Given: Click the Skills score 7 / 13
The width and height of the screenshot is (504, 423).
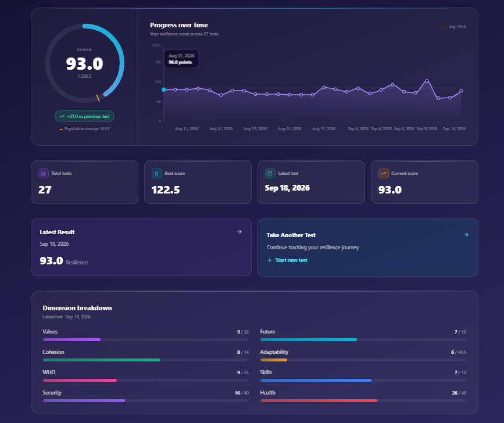Looking at the screenshot, I should pyautogui.click(x=460, y=372).
